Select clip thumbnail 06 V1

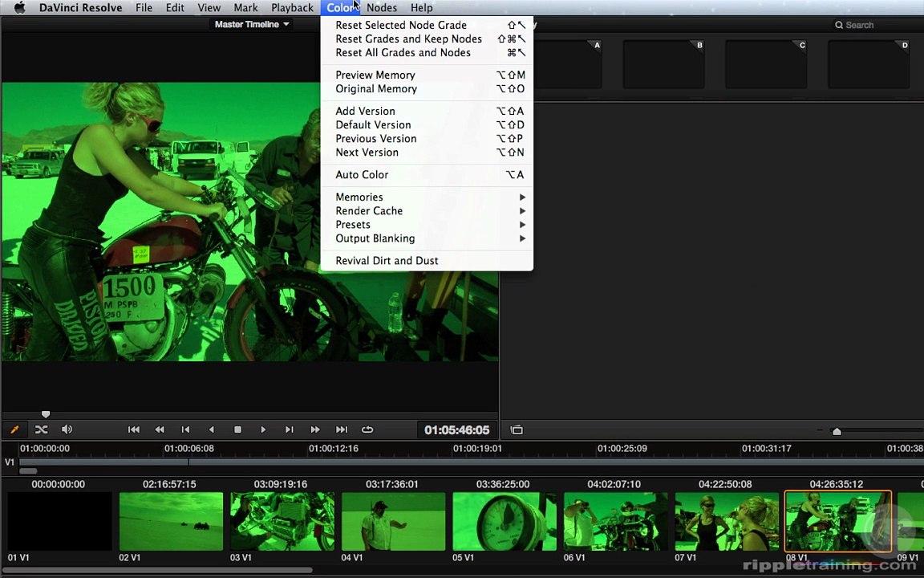click(x=616, y=521)
